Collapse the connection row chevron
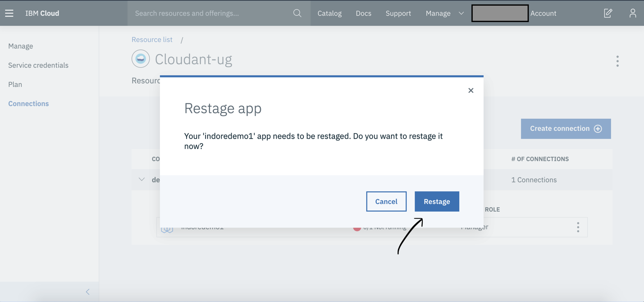 (142, 180)
